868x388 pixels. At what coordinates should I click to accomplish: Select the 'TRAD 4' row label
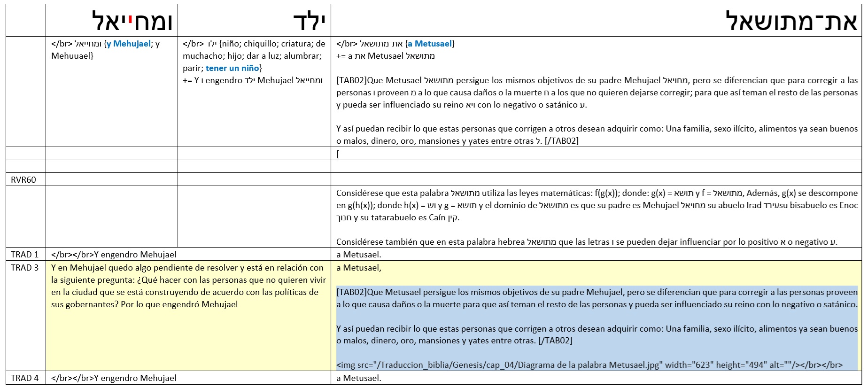(25, 378)
